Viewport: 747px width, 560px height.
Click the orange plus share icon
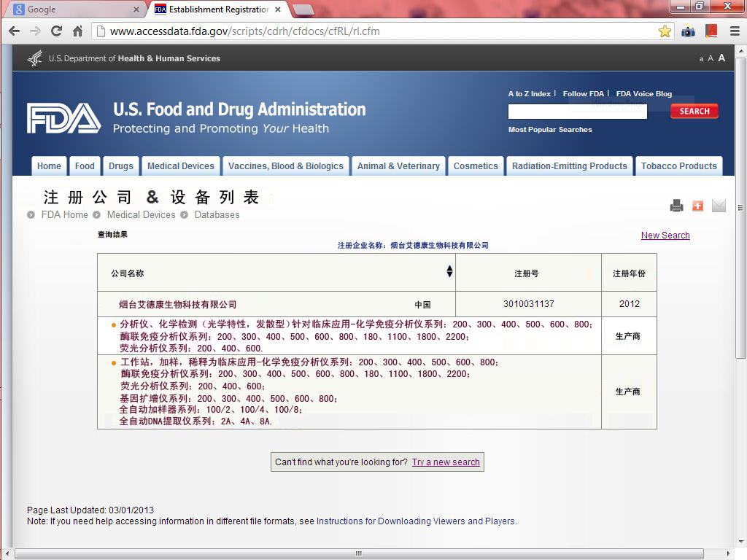pos(697,206)
